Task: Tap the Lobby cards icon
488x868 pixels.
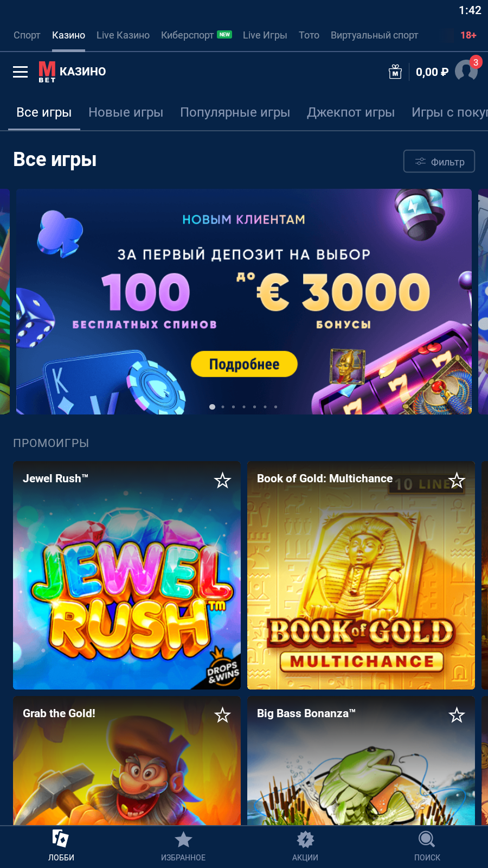Action: pyautogui.click(x=61, y=839)
